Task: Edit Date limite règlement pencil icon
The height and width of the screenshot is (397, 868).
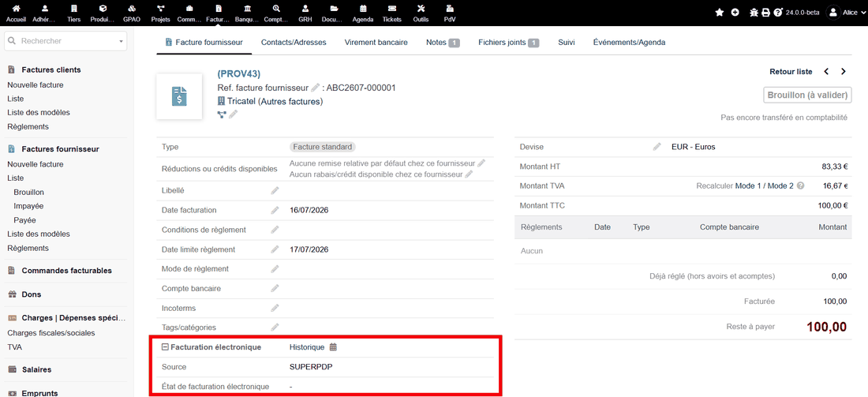Action: click(275, 249)
